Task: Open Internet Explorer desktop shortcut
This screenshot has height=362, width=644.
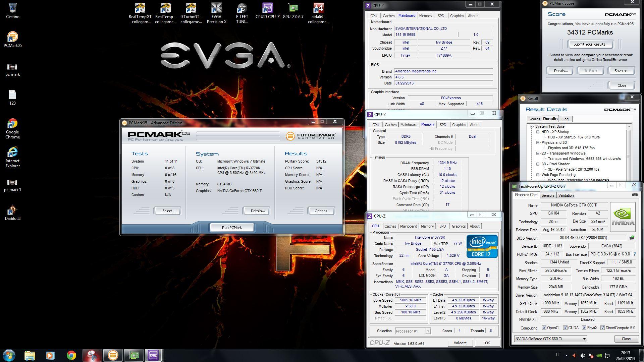Action: (13, 157)
